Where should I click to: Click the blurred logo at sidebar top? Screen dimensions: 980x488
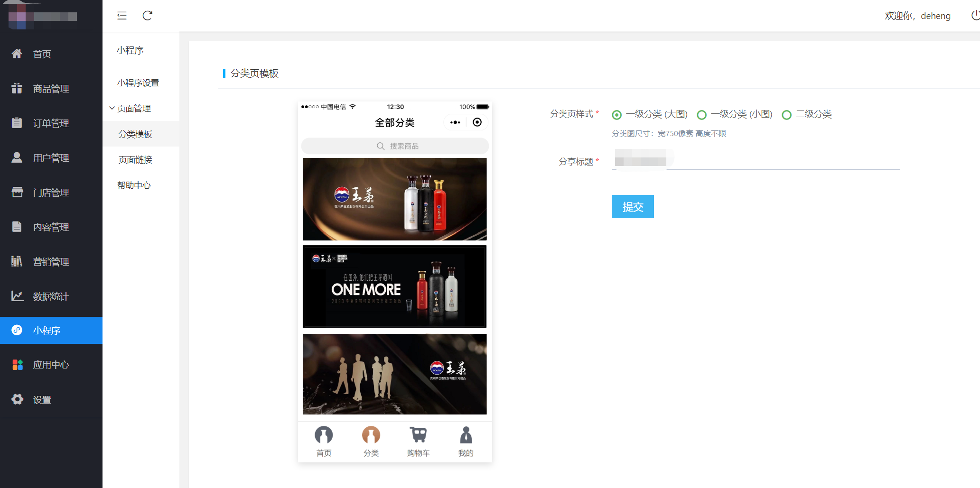[x=43, y=17]
